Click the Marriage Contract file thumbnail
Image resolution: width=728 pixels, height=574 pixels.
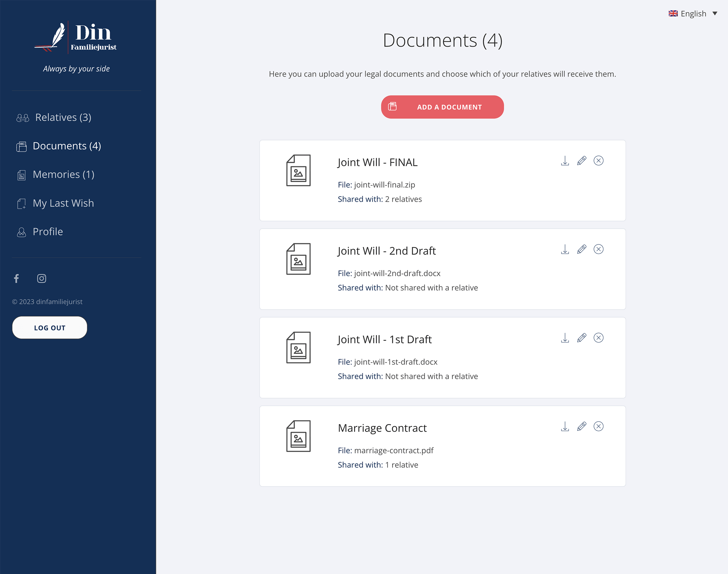pos(298,436)
